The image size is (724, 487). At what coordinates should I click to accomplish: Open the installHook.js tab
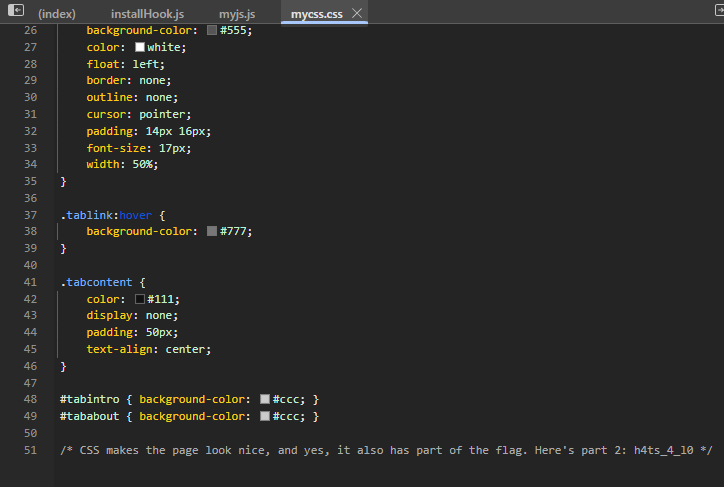(x=147, y=14)
